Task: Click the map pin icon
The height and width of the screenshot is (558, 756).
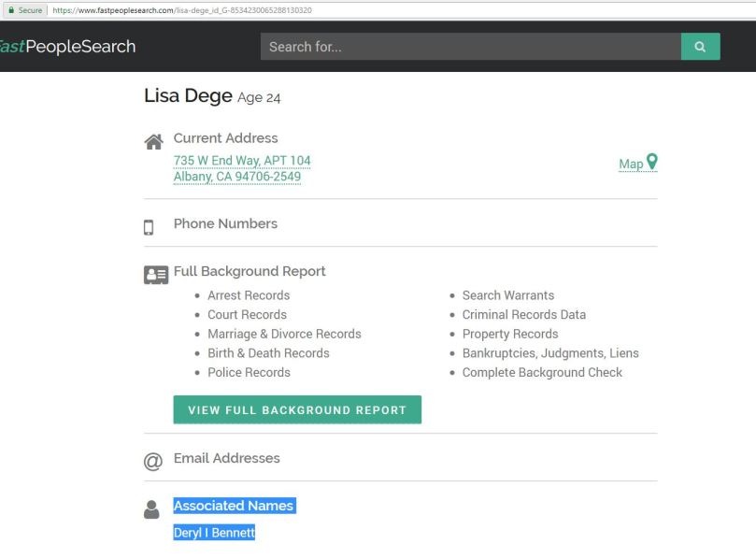Action: (x=652, y=162)
